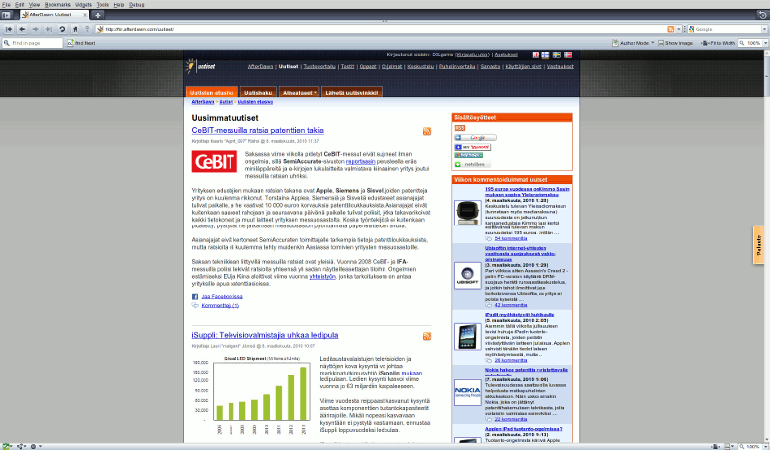Toggle the Opera panels sidebar button

[6, 15]
